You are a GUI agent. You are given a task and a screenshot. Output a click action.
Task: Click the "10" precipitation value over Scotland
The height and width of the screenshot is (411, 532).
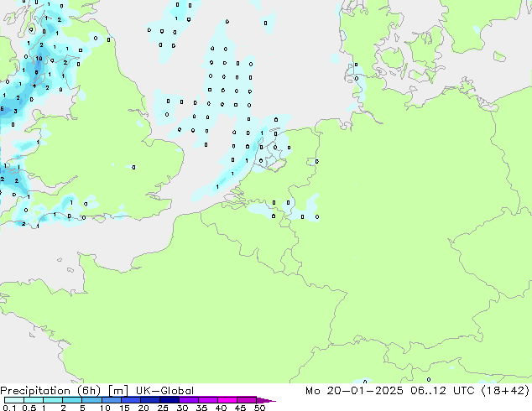click(39, 59)
